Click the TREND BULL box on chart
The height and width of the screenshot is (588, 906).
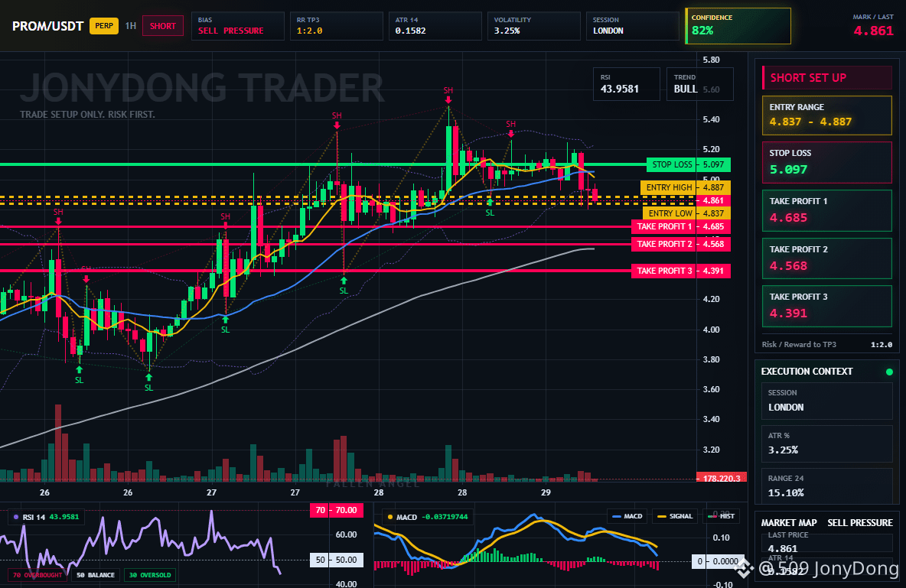tap(699, 84)
